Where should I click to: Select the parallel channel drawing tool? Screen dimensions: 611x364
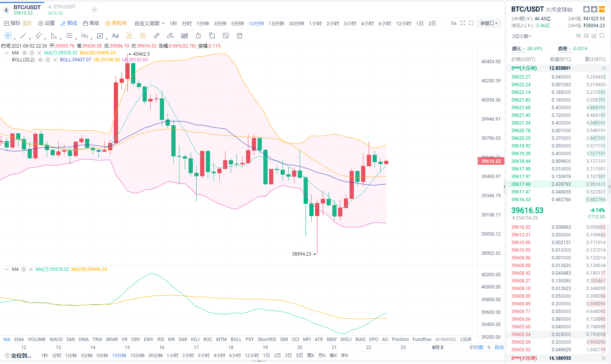tap(38, 36)
